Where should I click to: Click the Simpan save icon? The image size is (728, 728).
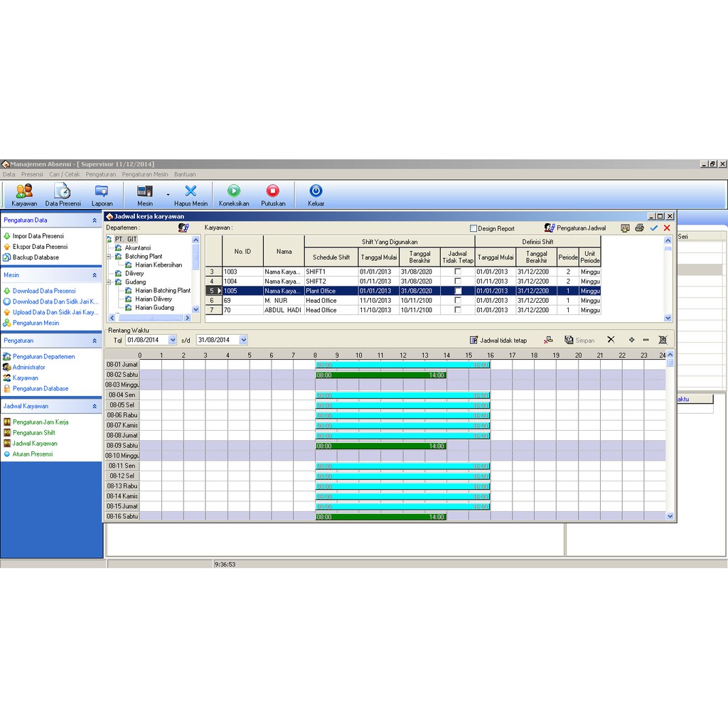pyautogui.click(x=569, y=340)
